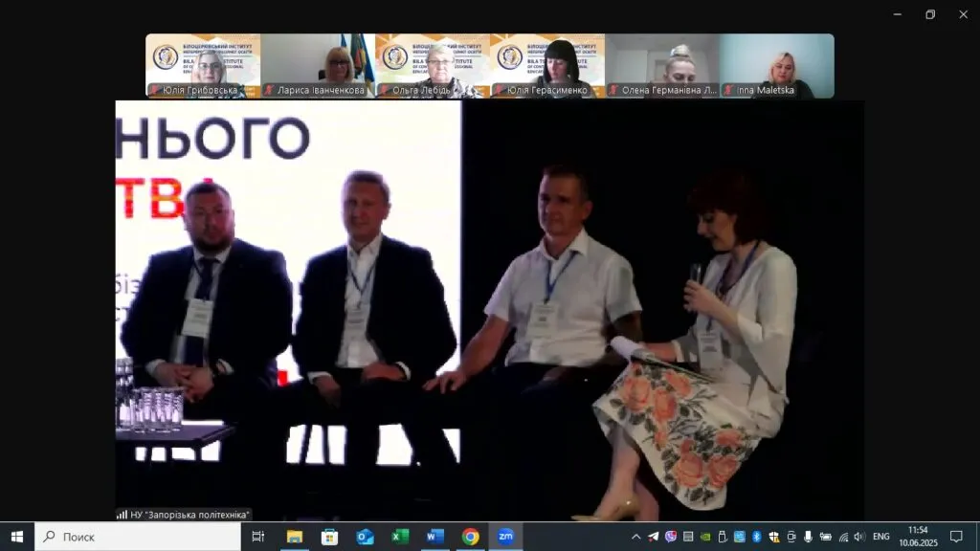The height and width of the screenshot is (551, 980).
Task: Expand the hidden system tray icons
Action: [x=635, y=537]
